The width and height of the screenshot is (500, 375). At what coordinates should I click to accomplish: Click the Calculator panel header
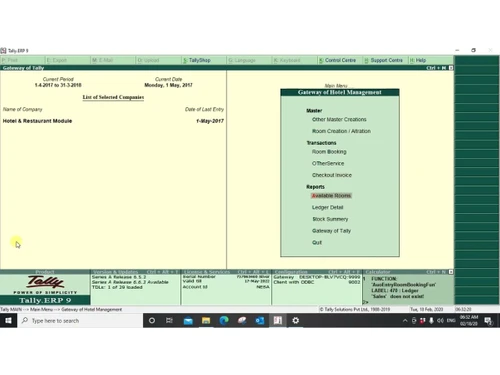(405, 272)
